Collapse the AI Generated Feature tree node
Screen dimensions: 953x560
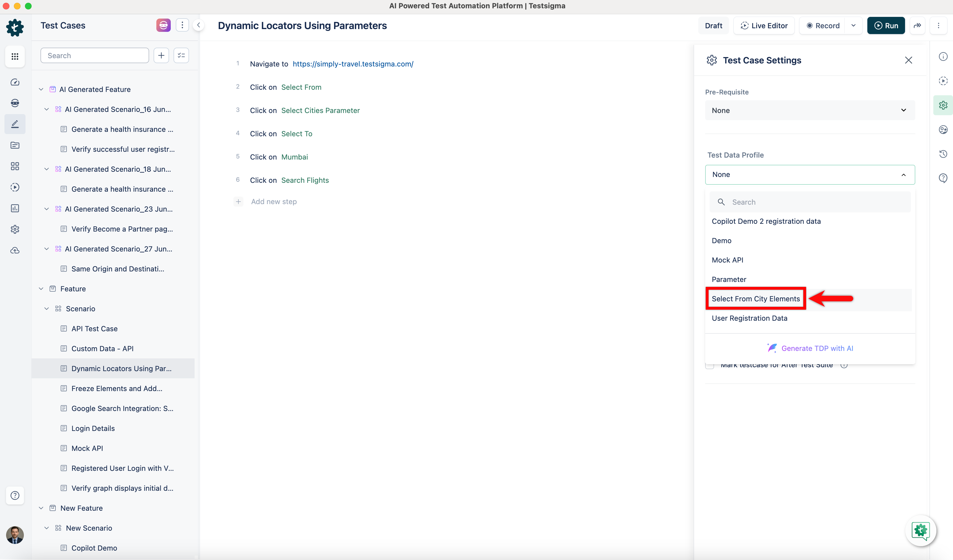pos(41,89)
